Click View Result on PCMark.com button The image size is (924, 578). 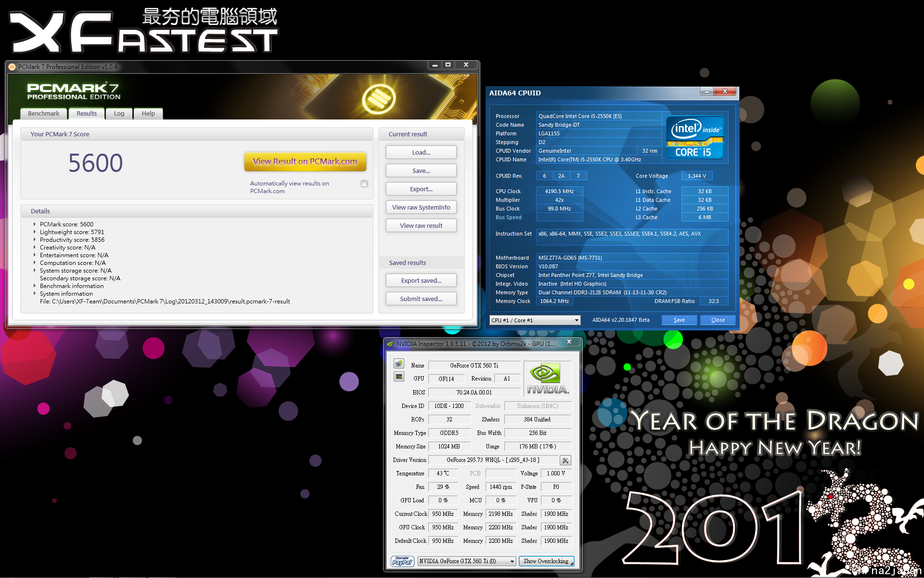click(x=305, y=161)
